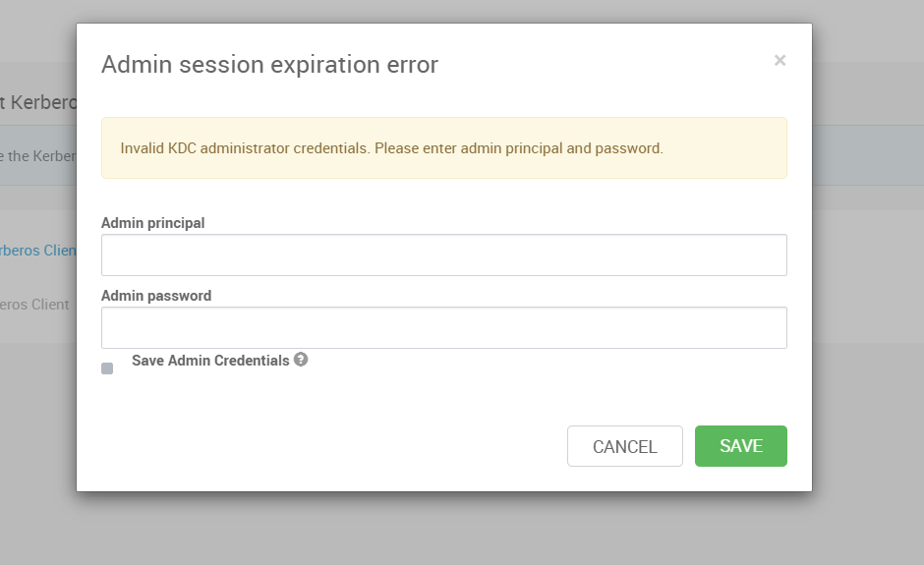This screenshot has height=565, width=924.
Task: Open the blue Kerberos Client link behind dialog
Action: point(37,251)
